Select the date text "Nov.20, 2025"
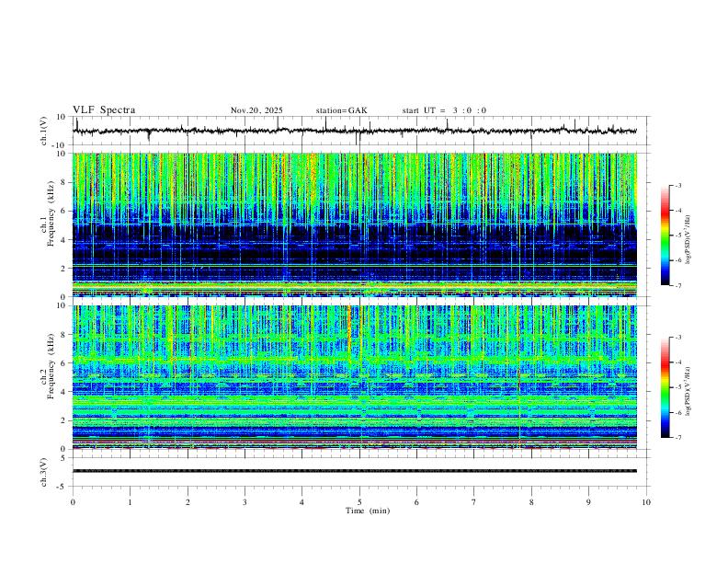This screenshot has width=728, height=563. coord(256,110)
